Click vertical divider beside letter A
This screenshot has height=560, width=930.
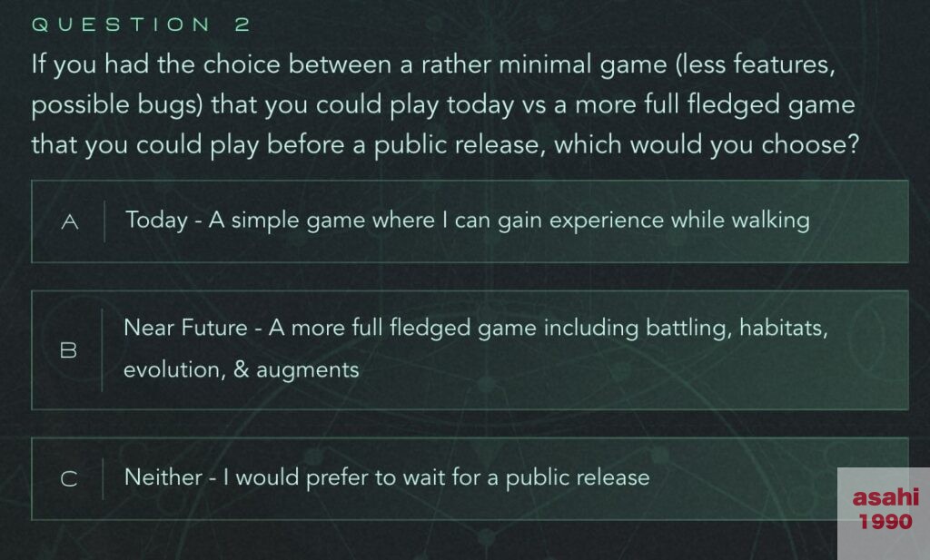104,221
